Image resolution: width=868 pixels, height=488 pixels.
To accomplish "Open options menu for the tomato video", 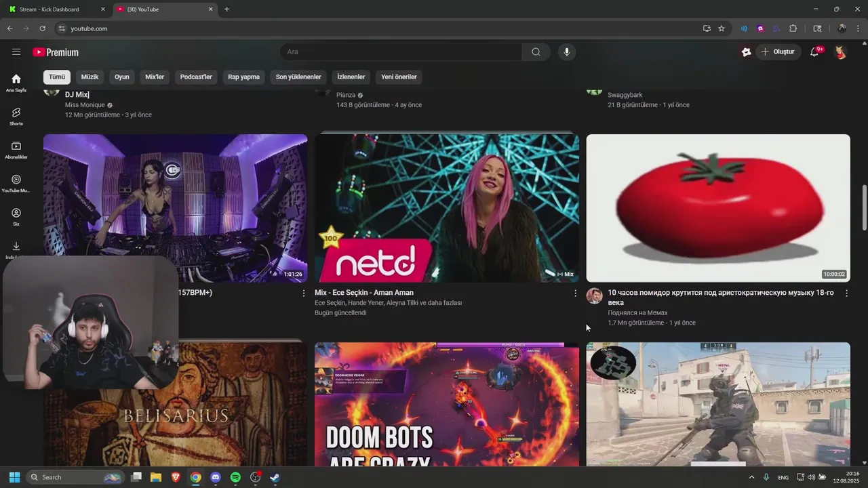I will pos(846,293).
